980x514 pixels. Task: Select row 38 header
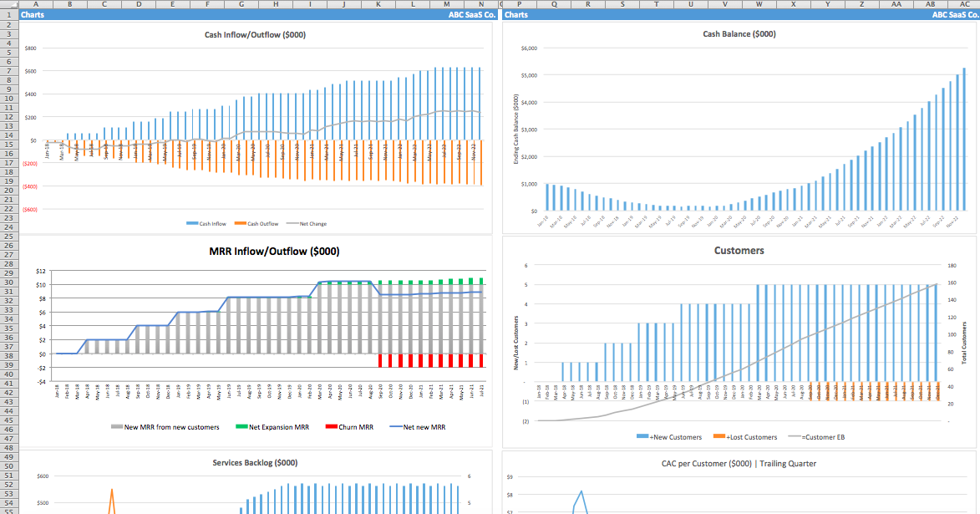coord(8,356)
